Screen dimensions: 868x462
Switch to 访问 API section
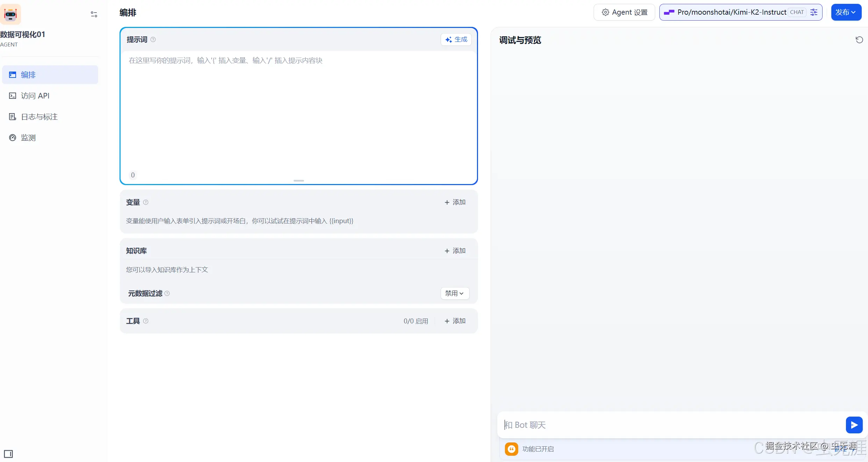click(x=35, y=95)
